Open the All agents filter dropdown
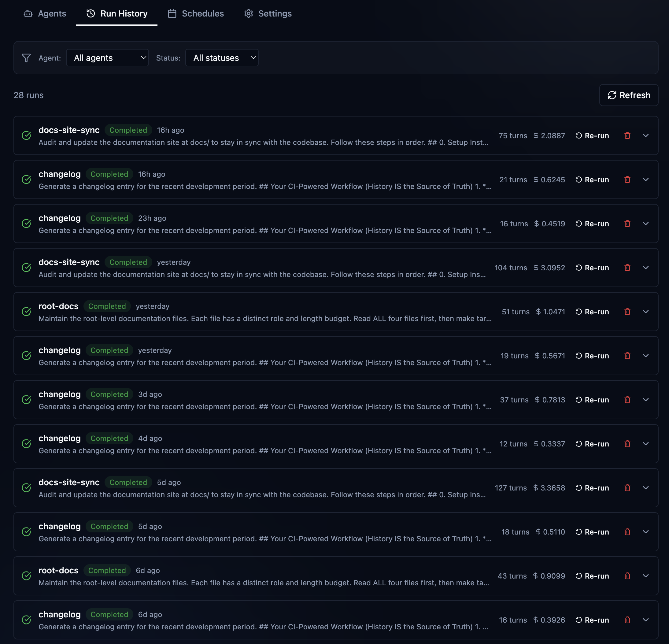This screenshot has width=669, height=644. pos(107,58)
